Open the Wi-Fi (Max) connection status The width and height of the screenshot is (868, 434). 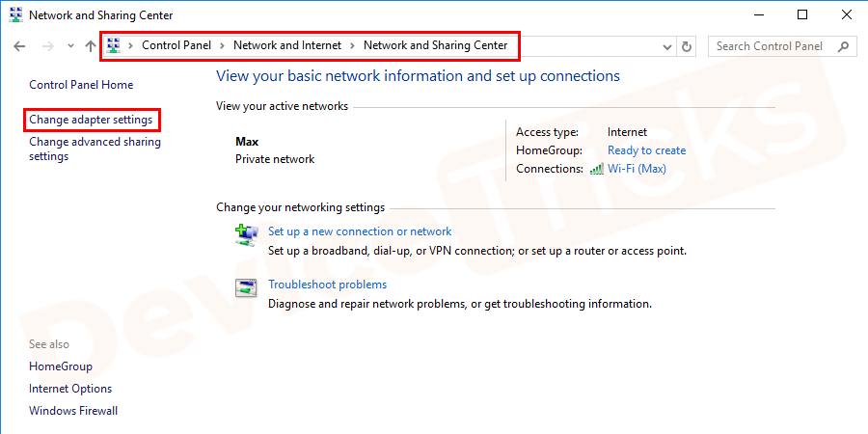[x=637, y=169]
